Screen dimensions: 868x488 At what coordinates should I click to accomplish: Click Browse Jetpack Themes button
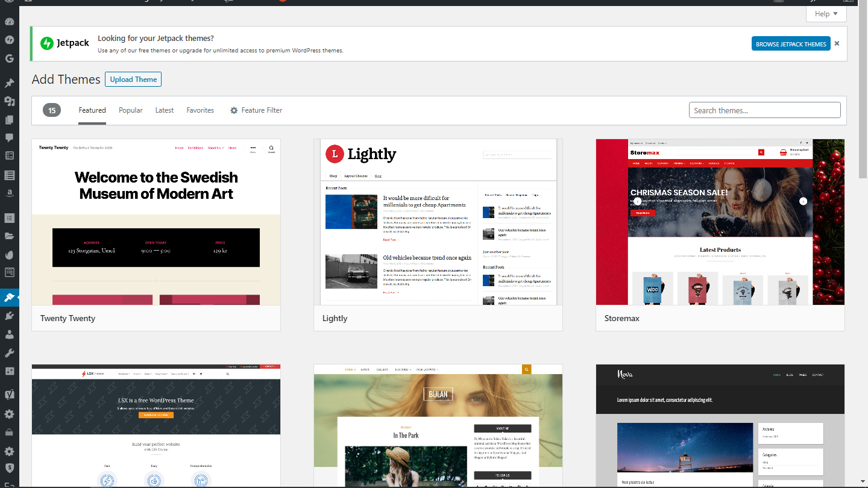791,44
